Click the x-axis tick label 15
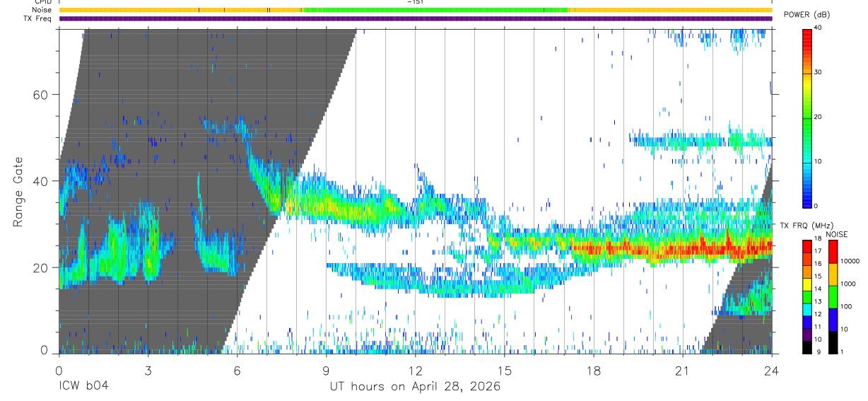Viewport: 868px width, 401px height. point(504,371)
